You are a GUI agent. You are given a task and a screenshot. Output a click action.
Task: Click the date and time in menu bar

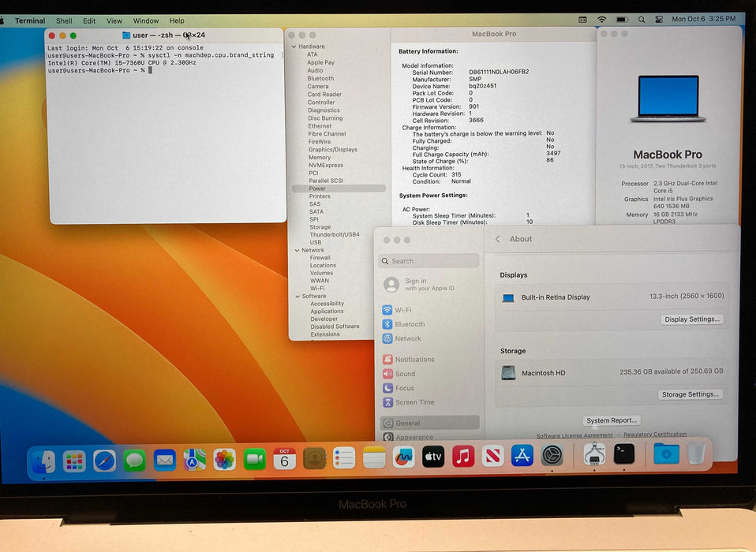(x=704, y=19)
